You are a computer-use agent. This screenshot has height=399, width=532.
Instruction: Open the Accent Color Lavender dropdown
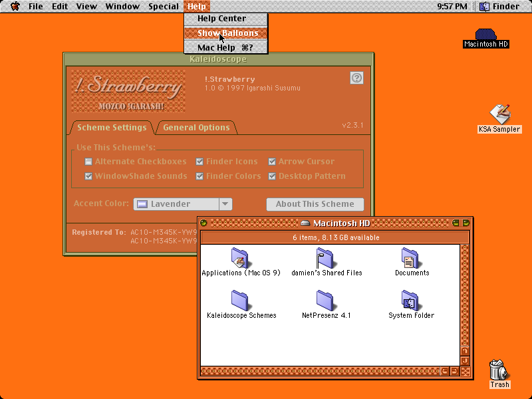click(182, 204)
